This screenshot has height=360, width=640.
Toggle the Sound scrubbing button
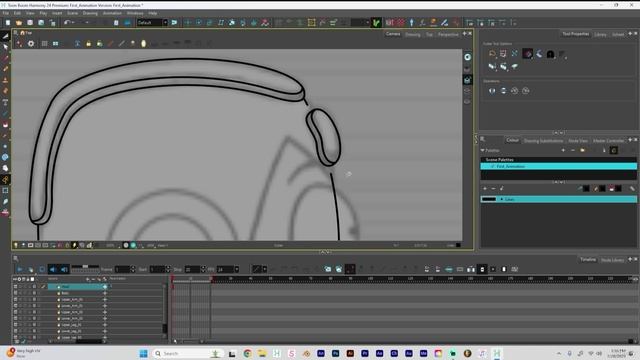[64, 269]
